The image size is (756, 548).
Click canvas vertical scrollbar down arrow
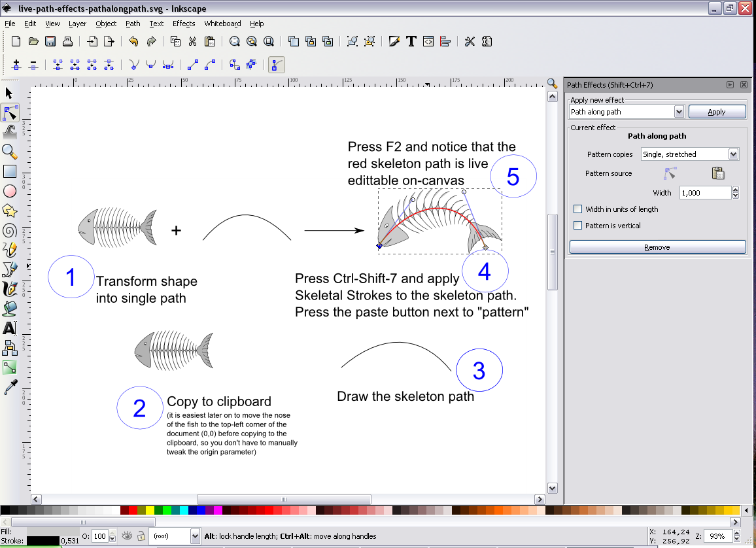point(553,488)
